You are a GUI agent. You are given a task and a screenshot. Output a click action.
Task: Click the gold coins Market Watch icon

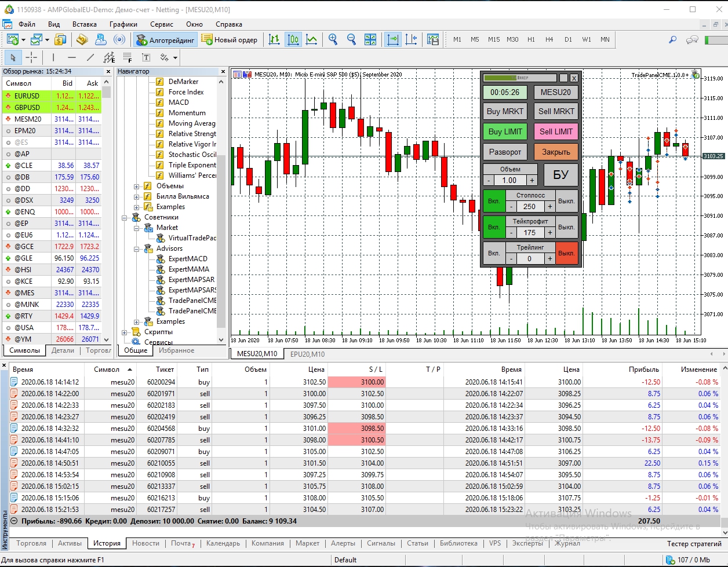60,39
